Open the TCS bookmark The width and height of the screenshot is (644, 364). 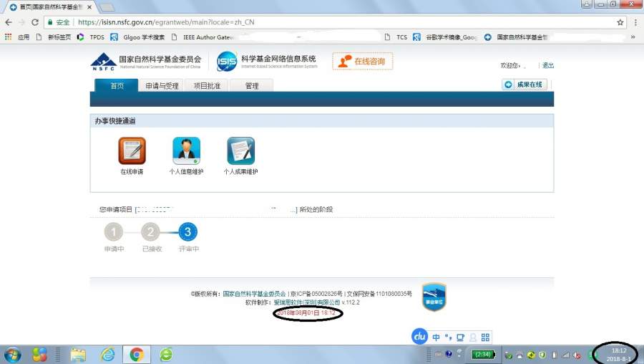(396, 37)
